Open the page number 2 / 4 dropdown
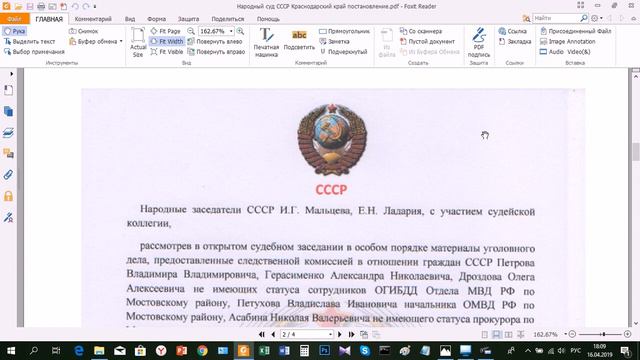640x360 pixels. click(330, 334)
